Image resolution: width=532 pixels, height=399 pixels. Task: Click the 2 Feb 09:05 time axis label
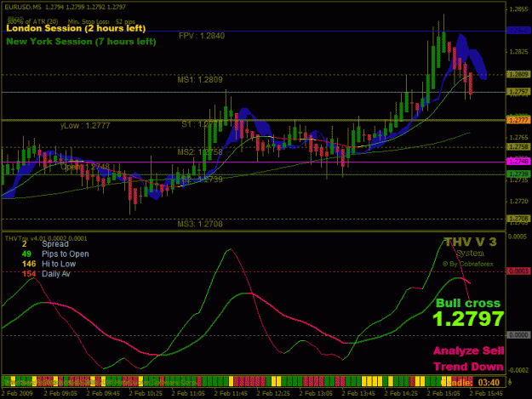pos(60,393)
